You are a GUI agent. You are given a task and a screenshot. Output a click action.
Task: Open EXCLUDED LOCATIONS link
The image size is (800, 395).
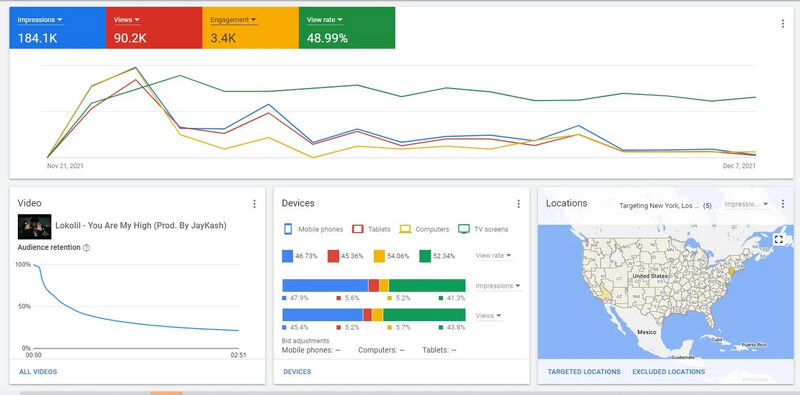tap(669, 372)
